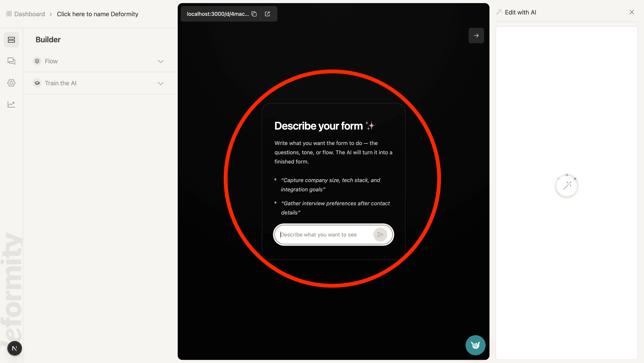Screen dimensions: 644x363
Task: Close the Edit with AI panel
Action: click(631, 12)
